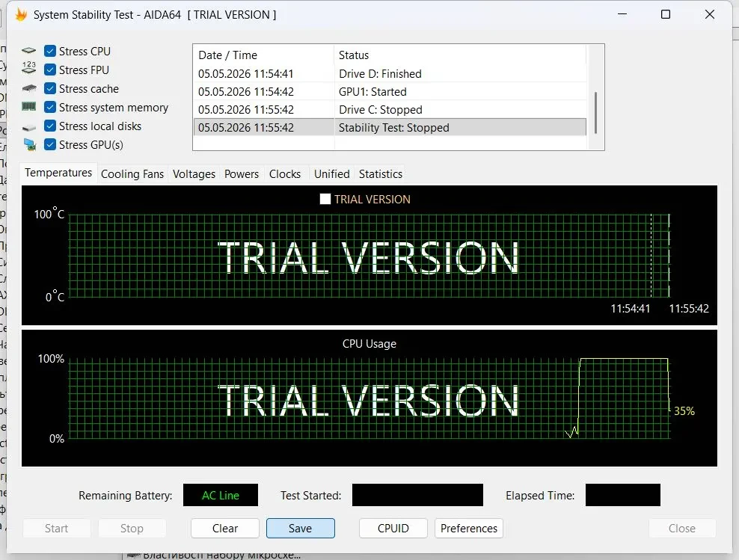Select the 'Drive C: Stopped' log row
Viewport: 739px width, 560px height.
[x=390, y=110]
